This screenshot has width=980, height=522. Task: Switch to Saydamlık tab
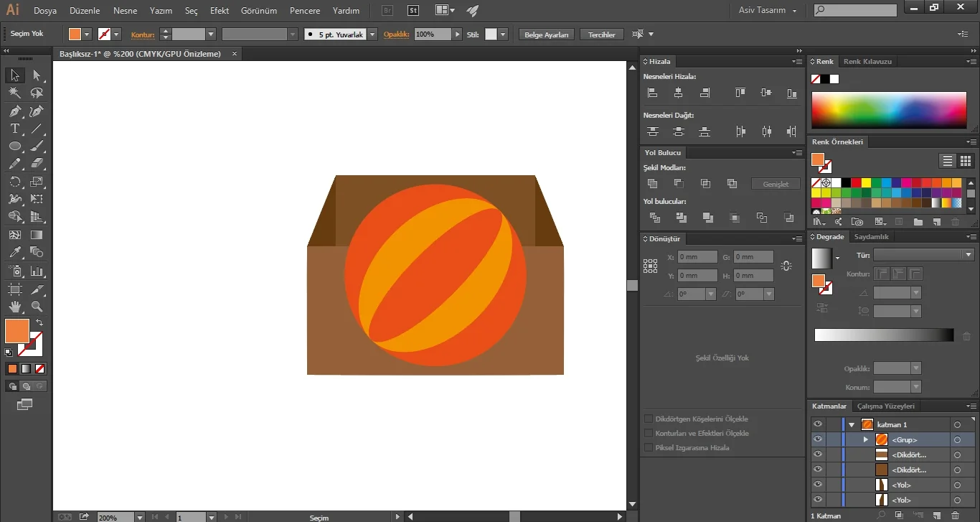[x=871, y=236]
